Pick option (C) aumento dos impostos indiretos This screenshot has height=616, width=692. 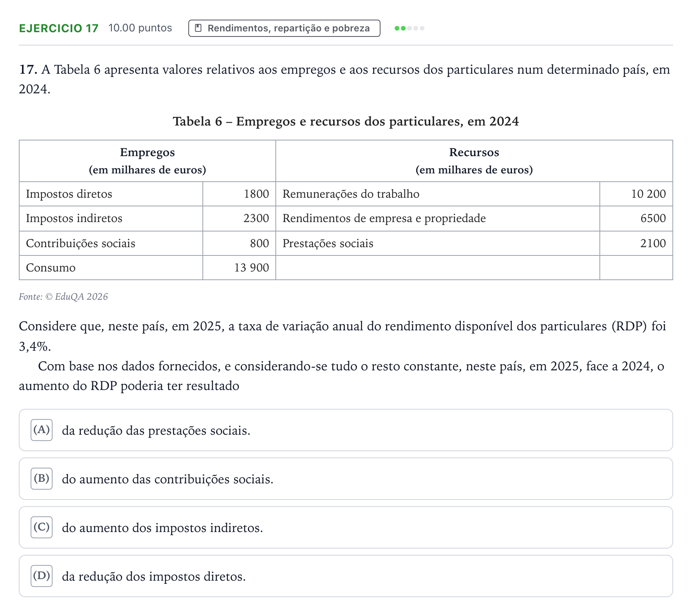click(346, 527)
